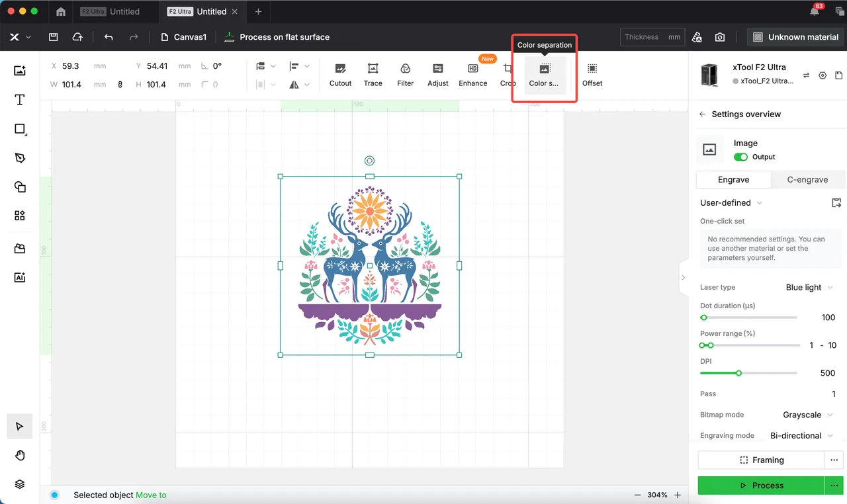
Task: Activate the hand pan tool
Action: (x=20, y=455)
